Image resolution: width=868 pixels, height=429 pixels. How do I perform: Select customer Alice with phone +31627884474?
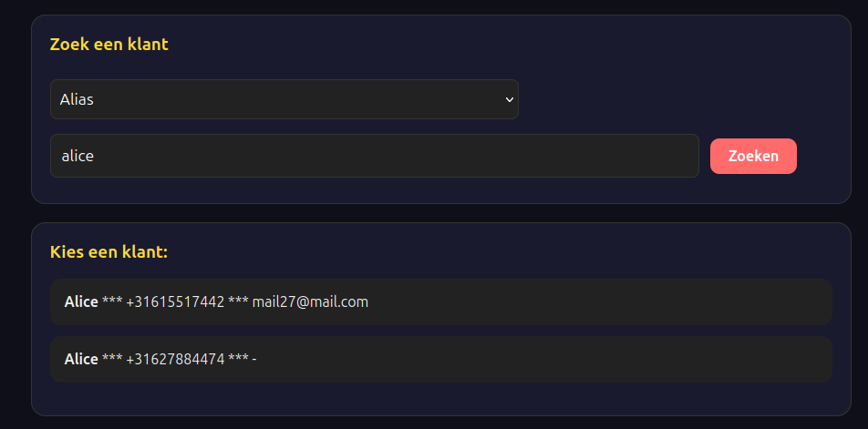point(440,360)
